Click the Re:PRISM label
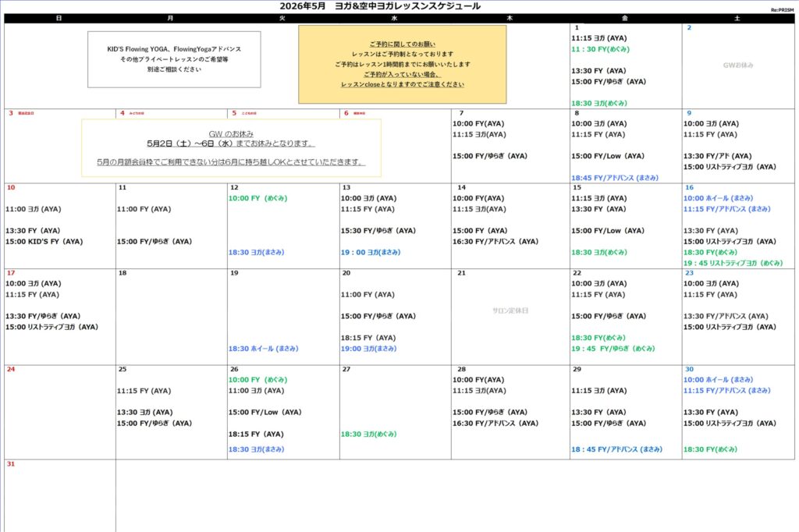The height and width of the screenshot is (532, 799). click(782, 10)
